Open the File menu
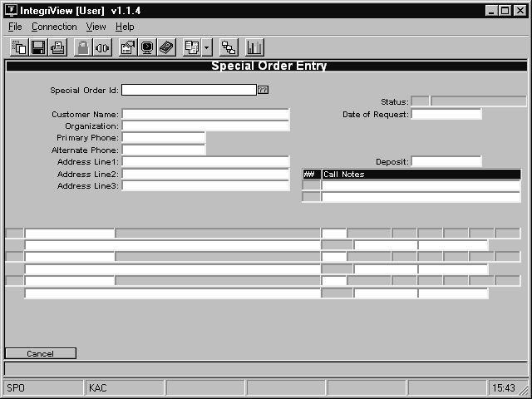 15,27
